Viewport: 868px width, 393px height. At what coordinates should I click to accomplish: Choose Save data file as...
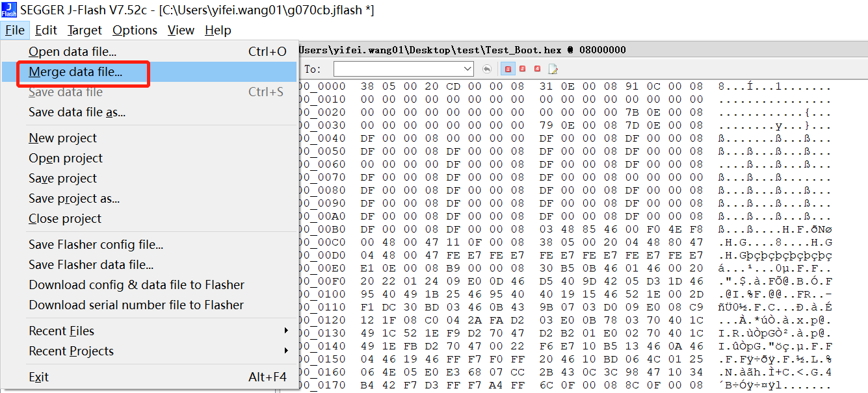point(150,112)
